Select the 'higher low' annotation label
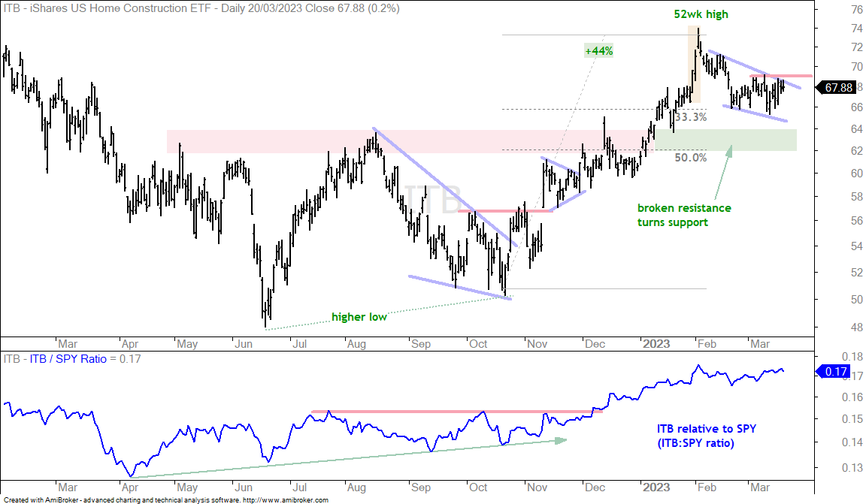The width and height of the screenshot is (866, 504). [359, 317]
